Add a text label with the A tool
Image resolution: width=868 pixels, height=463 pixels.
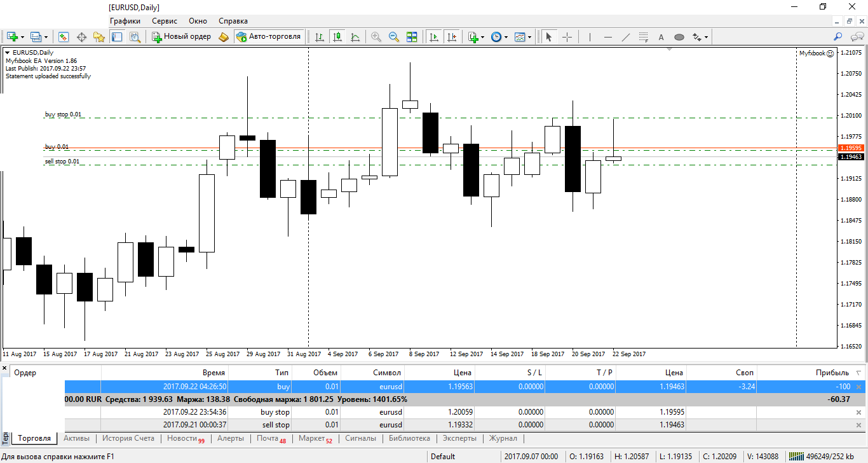click(x=661, y=37)
